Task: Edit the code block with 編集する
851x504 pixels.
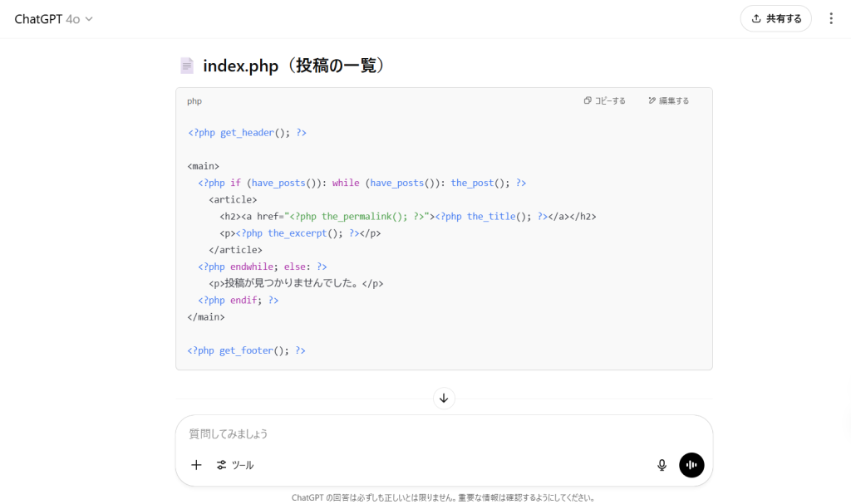Action: point(669,100)
